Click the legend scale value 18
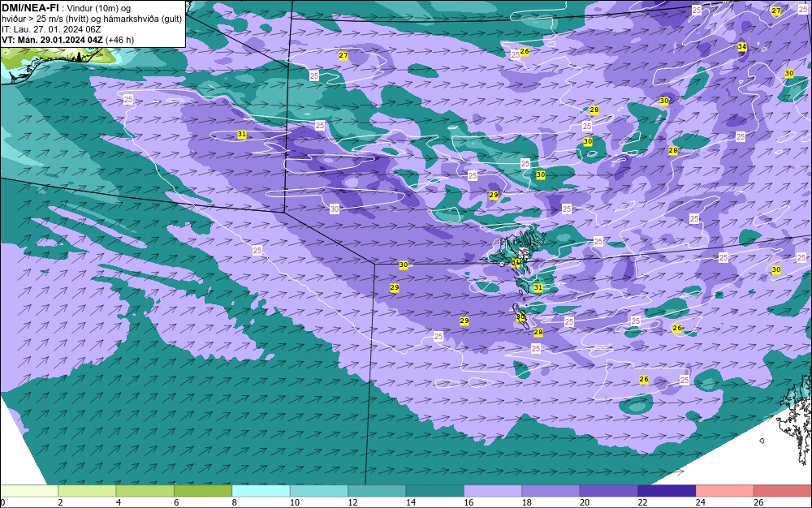The image size is (812, 508). pyautogui.click(x=527, y=502)
